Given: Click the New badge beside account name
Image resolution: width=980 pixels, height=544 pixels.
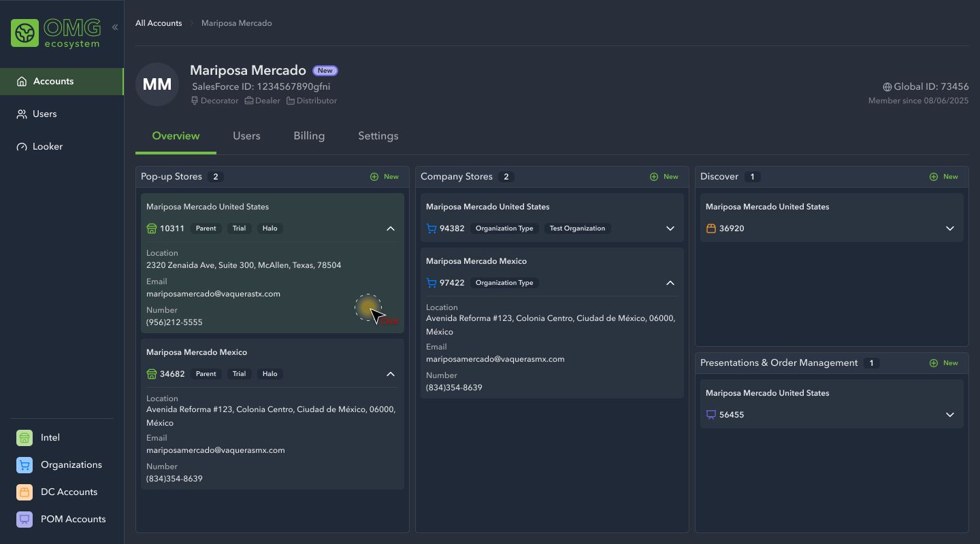Looking at the screenshot, I should point(325,71).
